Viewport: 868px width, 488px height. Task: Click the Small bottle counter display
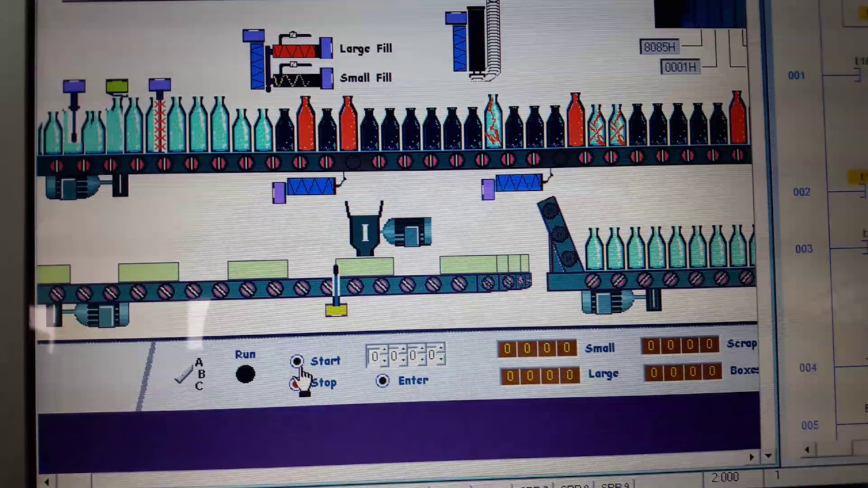tap(537, 348)
